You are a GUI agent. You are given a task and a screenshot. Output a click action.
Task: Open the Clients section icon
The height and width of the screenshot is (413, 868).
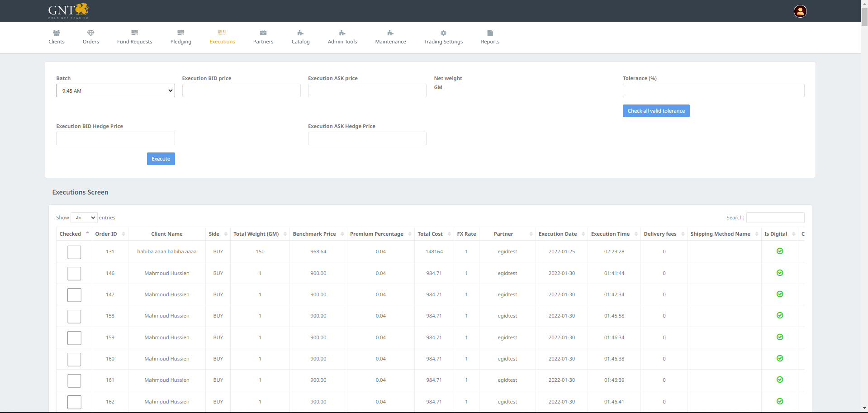pos(57,33)
